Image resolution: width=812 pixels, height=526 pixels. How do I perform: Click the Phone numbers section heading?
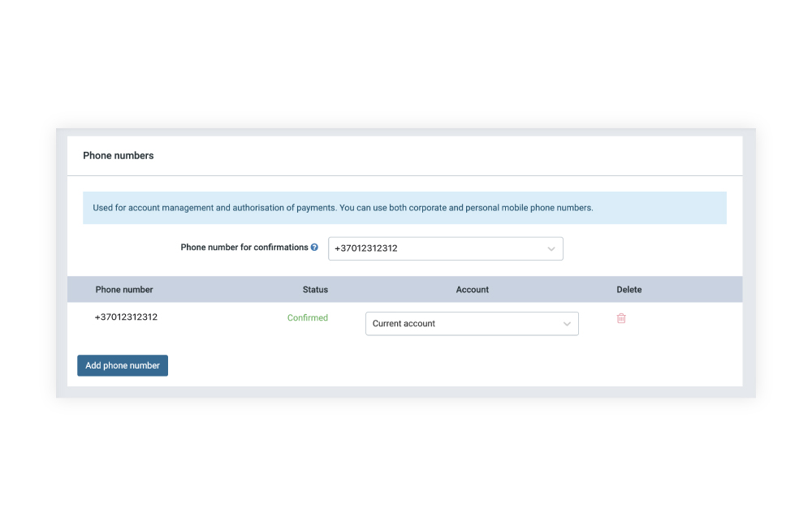pos(119,156)
